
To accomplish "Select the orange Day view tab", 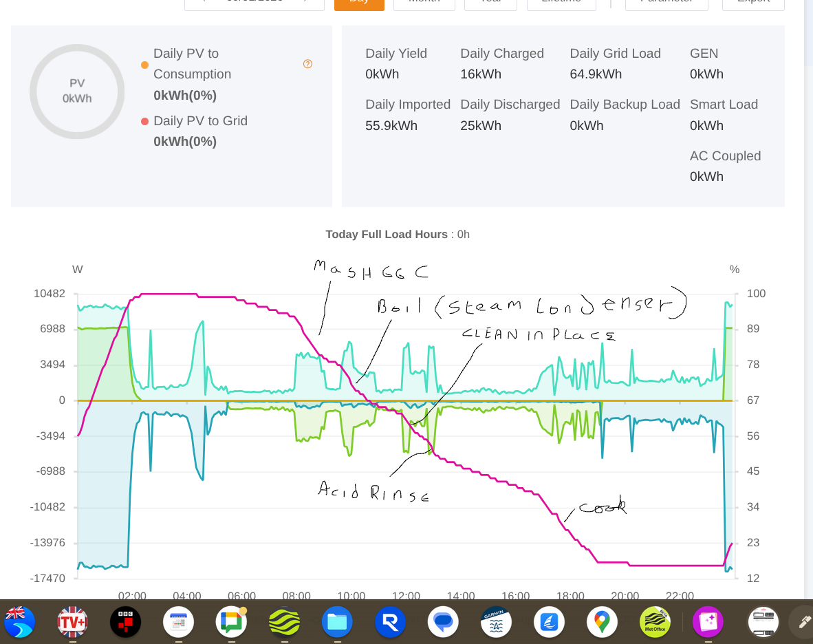I will coord(359,2).
